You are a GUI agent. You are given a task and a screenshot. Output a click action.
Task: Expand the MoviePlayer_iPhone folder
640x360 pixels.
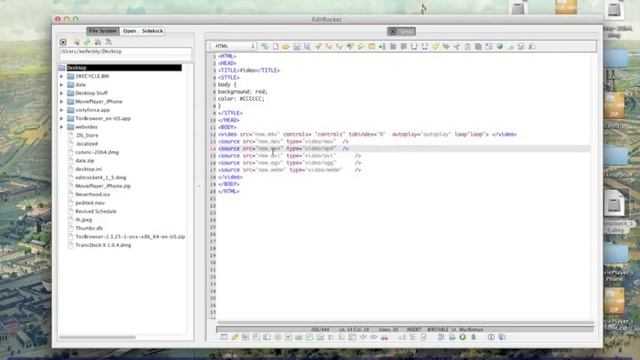coord(62,102)
